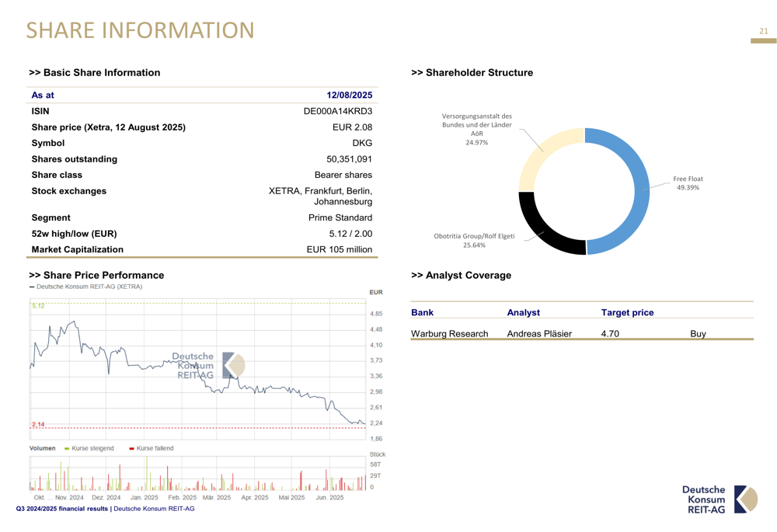777x532 pixels.
Task: Click the SHARE INFORMATION page title
Action: pos(140,30)
